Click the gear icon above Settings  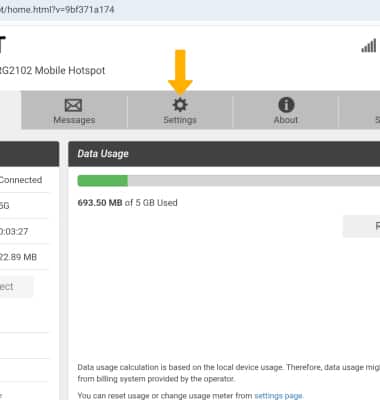[180, 105]
